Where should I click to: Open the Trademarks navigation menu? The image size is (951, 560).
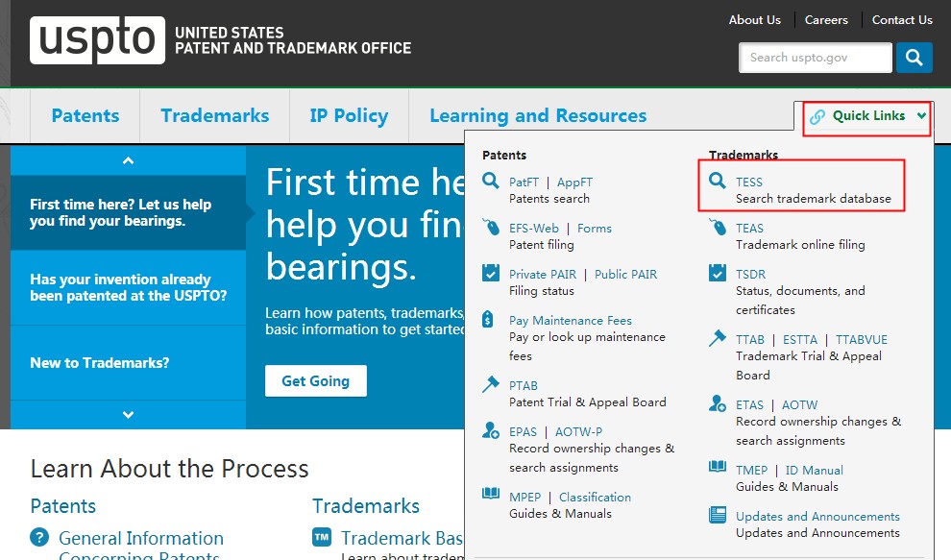215,115
